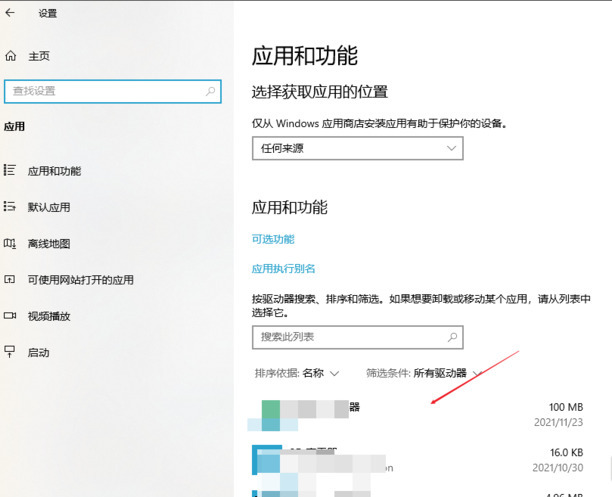Image resolution: width=612 pixels, height=497 pixels.
Task: Open 视频播放 in the sidebar
Action: [49, 316]
